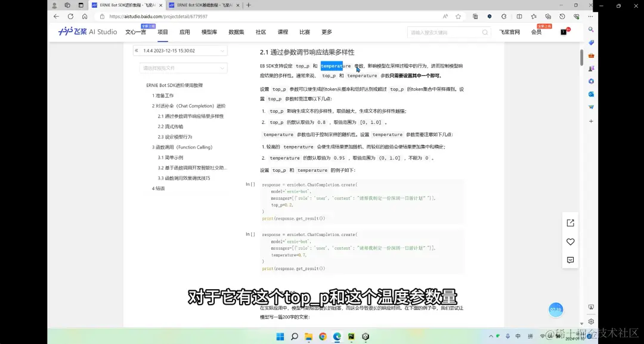Open the 社区 menu item
The width and height of the screenshot is (644, 344).
pyautogui.click(x=261, y=32)
